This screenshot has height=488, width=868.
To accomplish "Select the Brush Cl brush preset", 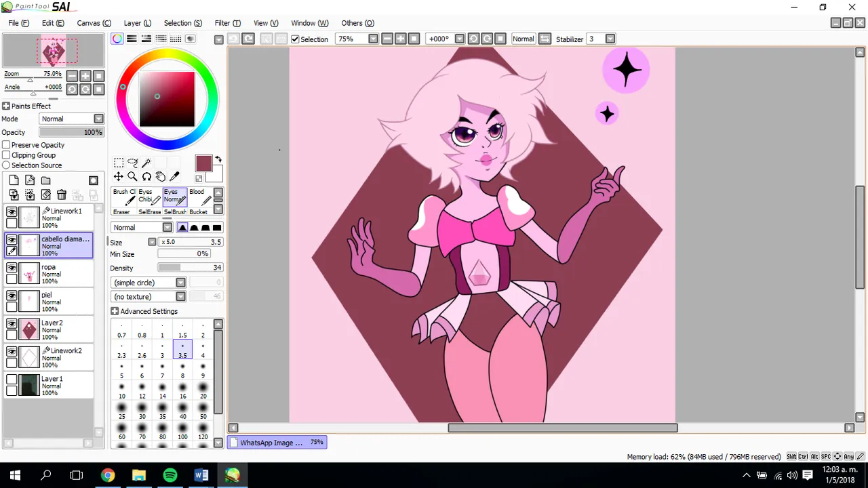I will (123, 197).
